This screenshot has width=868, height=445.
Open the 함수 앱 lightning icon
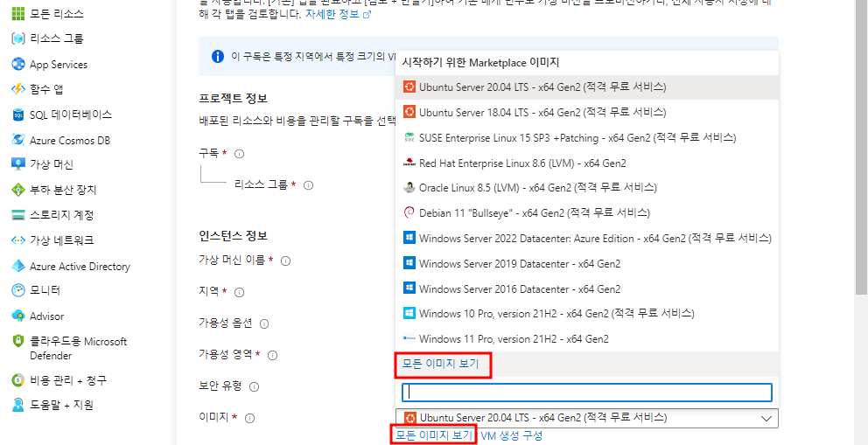[x=18, y=89]
